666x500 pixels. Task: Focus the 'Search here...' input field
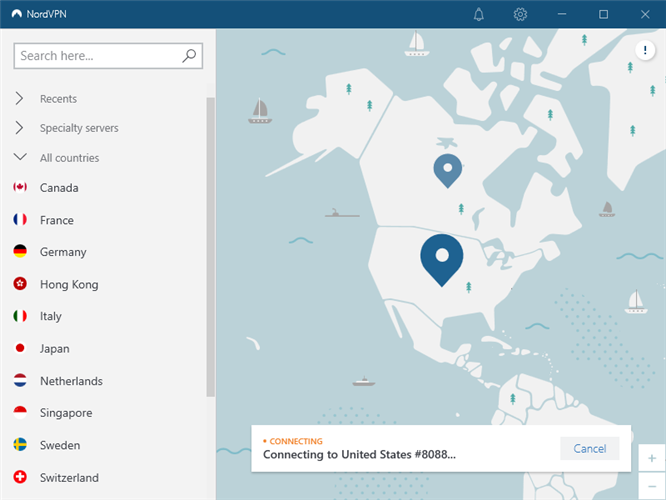pos(97,56)
